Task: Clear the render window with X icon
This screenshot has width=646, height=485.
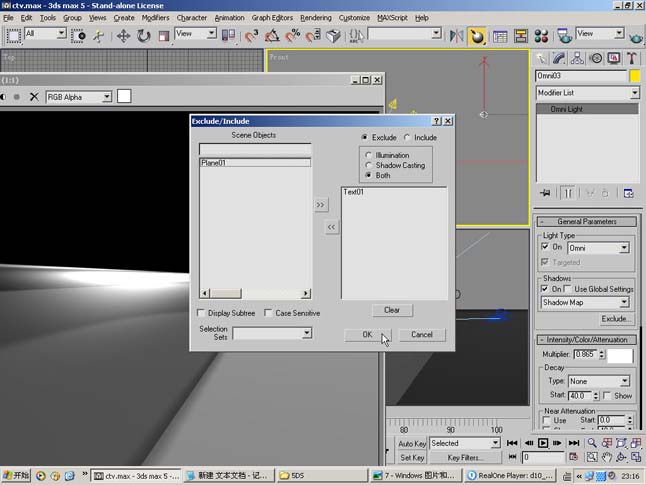Action: click(34, 97)
